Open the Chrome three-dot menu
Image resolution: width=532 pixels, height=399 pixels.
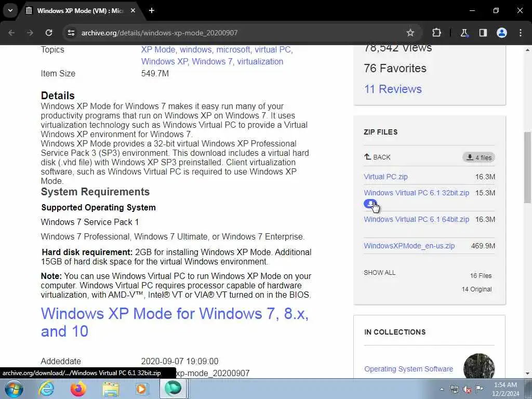coord(521,33)
